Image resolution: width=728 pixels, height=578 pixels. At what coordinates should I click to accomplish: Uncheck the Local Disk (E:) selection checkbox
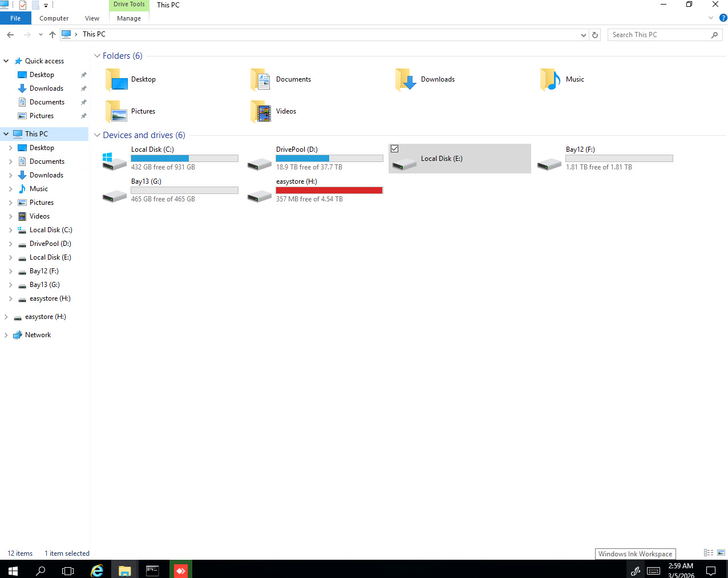394,149
